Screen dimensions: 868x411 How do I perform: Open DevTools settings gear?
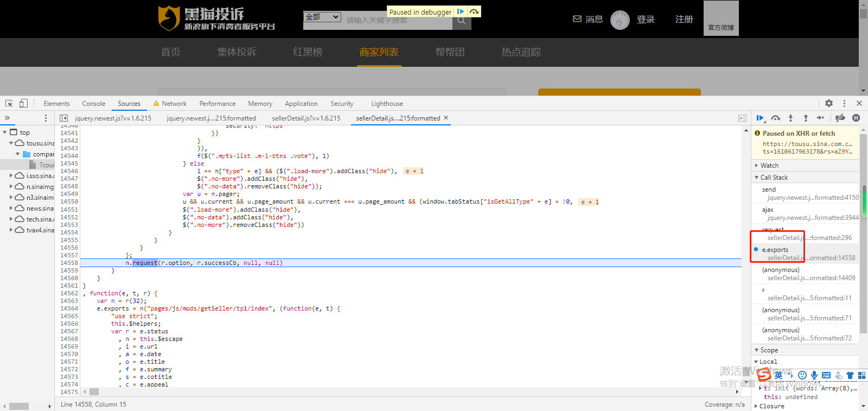(829, 103)
